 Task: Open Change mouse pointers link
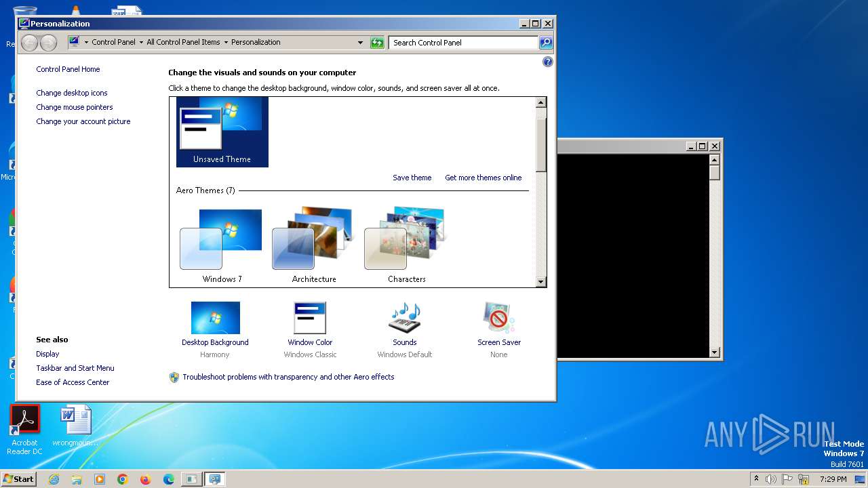(75, 107)
